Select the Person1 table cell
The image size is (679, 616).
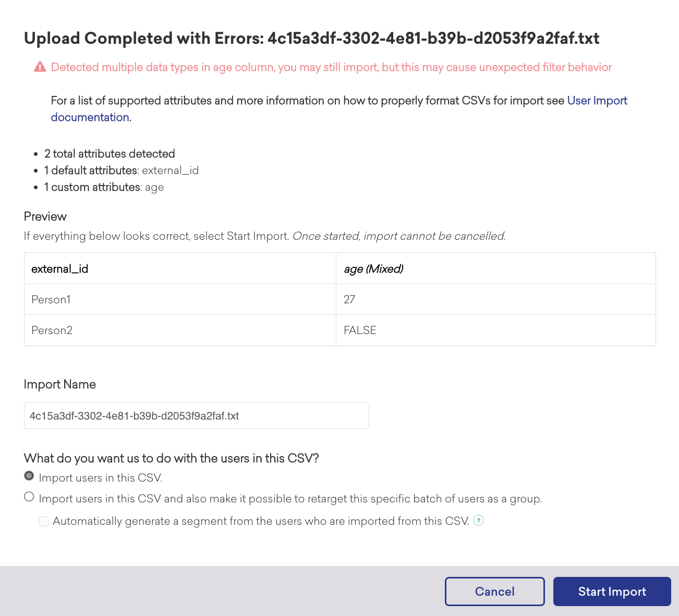click(180, 299)
